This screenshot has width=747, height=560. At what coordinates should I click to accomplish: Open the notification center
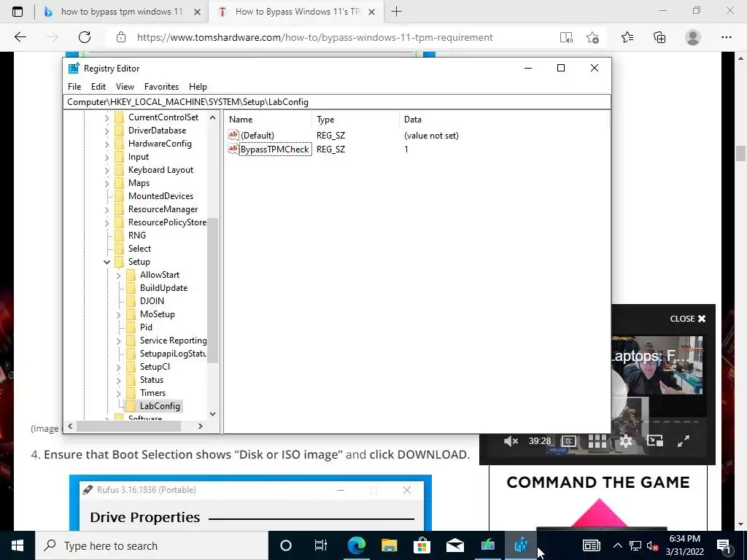click(724, 545)
